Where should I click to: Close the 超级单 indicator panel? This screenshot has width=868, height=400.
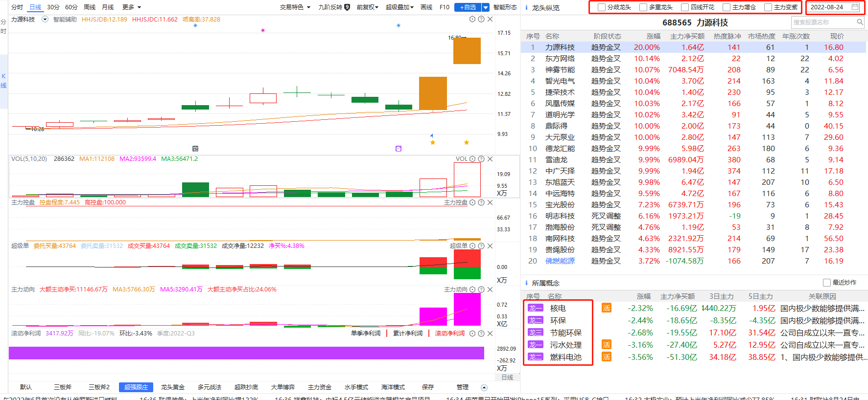[x=490, y=246]
